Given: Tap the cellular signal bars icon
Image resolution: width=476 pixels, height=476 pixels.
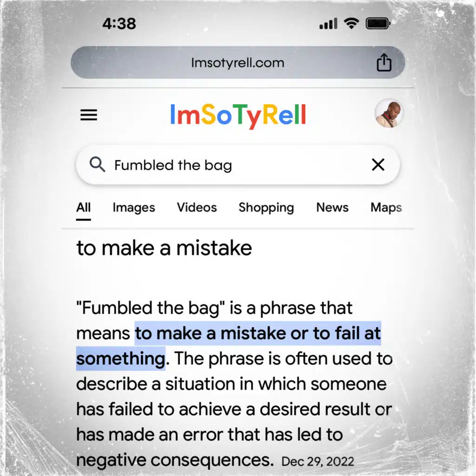Looking at the screenshot, I should point(328,24).
